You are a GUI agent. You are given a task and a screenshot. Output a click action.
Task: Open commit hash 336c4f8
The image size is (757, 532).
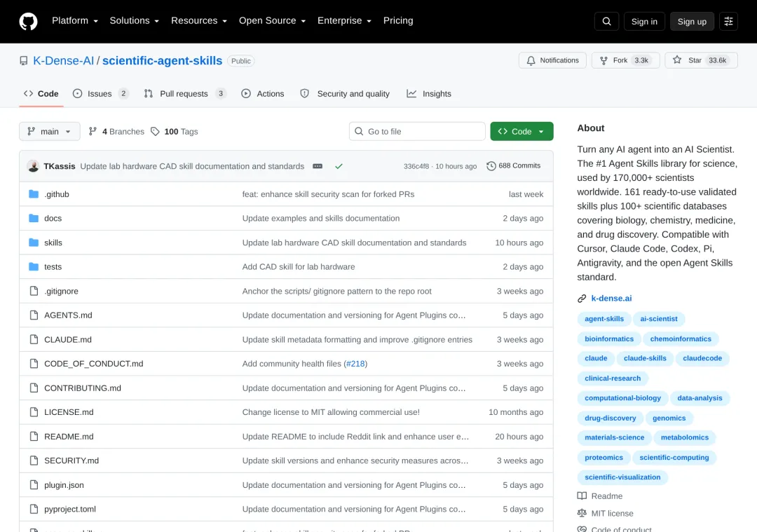tap(416, 166)
